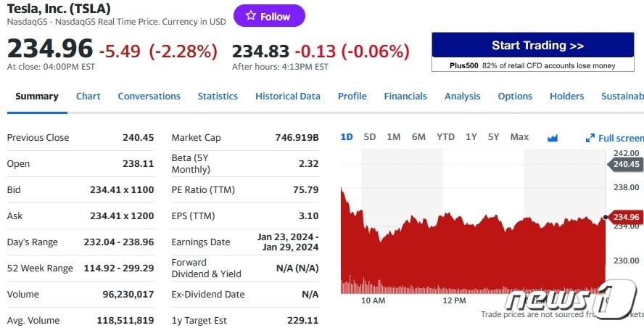644x328 pixels.
Task: Select the Profile tab
Action: coord(352,97)
